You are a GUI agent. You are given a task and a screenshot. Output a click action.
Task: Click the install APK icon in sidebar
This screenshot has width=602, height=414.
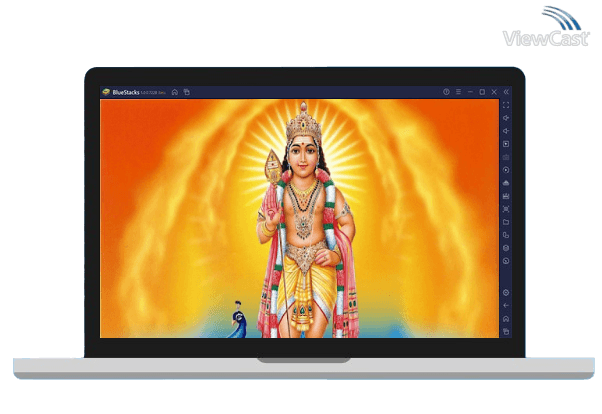pyautogui.click(x=506, y=196)
